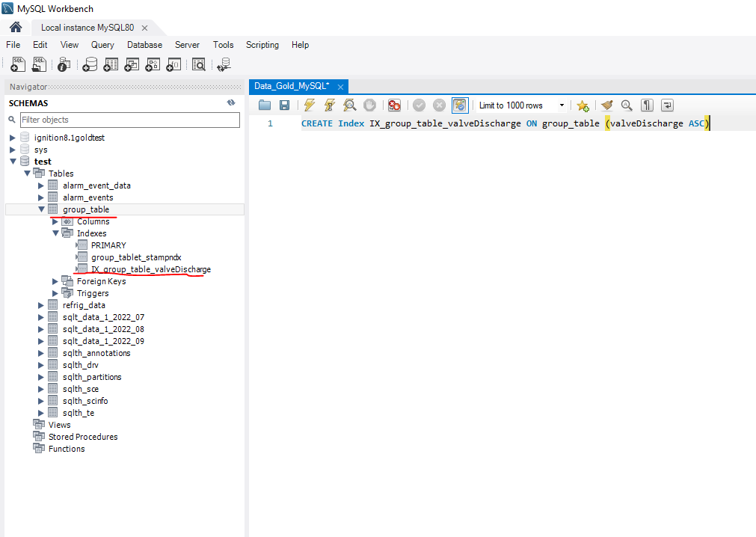Search table data toolbar icon
This screenshot has width=756, height=537.
click(x=199, y=64)
